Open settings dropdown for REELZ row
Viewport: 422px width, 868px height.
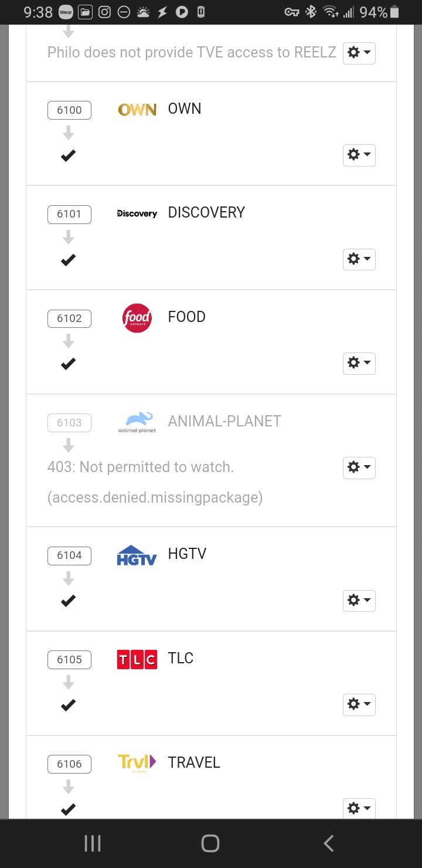point(359,53)
